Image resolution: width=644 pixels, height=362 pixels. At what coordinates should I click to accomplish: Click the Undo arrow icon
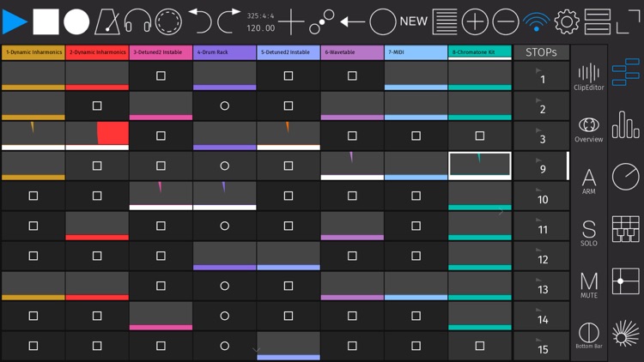pyautogui.click(x=199, y=21)
